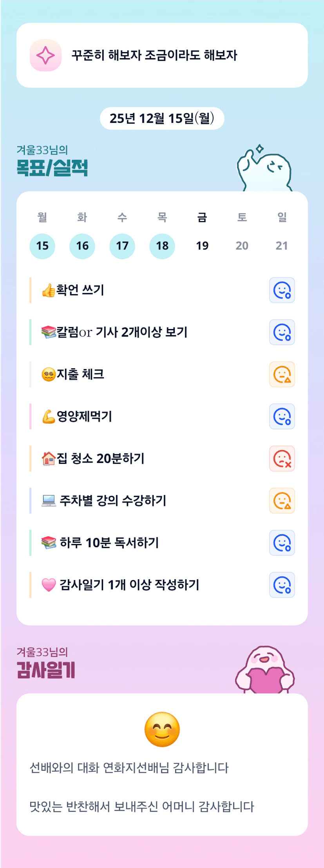Toggle status face for 감사일기 1개 이상 작성하기
This screenshot has width=324, height=868.
[282, 585]
